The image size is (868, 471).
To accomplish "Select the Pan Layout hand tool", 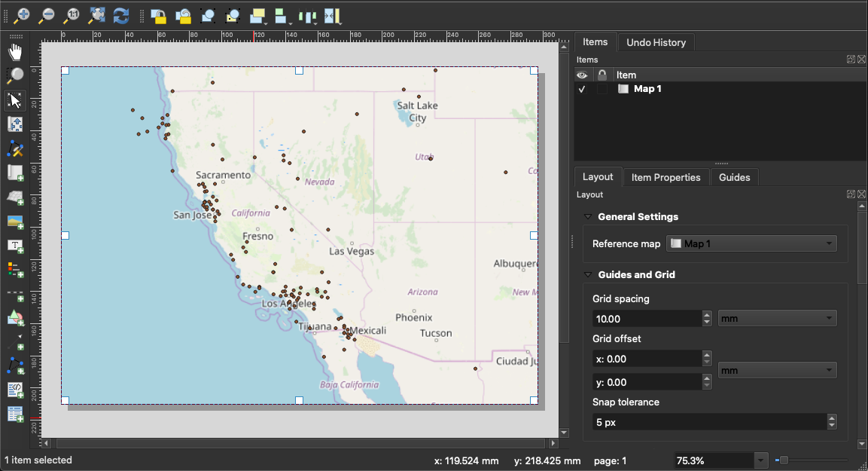I will tap(15, 52).
